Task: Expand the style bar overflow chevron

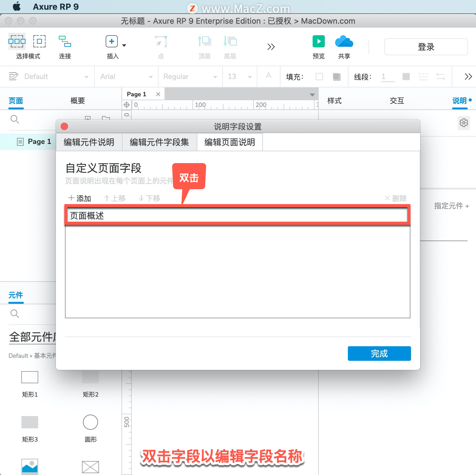Action: click(468, 77)
